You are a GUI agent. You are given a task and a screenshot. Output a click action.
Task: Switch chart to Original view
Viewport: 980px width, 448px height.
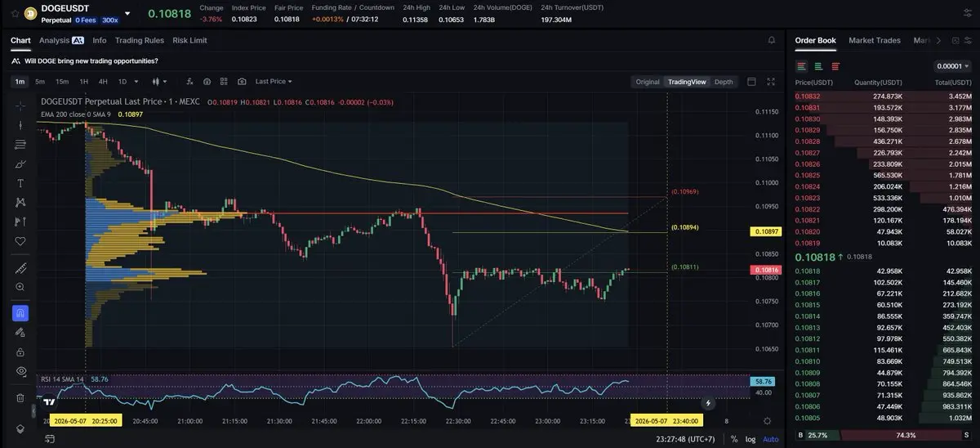point(648,82)
